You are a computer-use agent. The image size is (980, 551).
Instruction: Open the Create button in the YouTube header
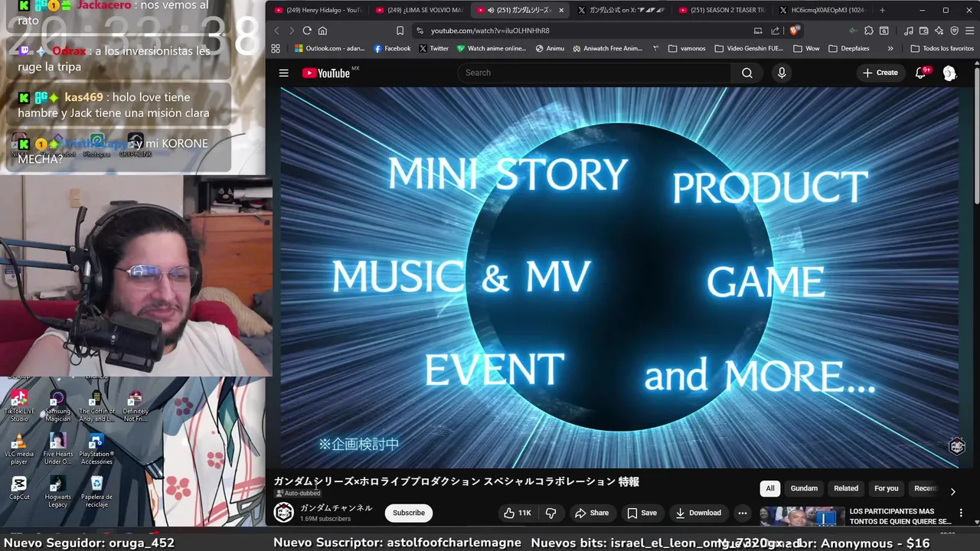pos(880,73)
